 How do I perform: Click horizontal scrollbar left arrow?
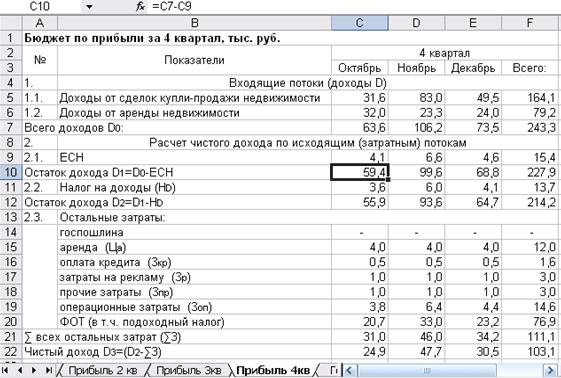pos(350,370)
